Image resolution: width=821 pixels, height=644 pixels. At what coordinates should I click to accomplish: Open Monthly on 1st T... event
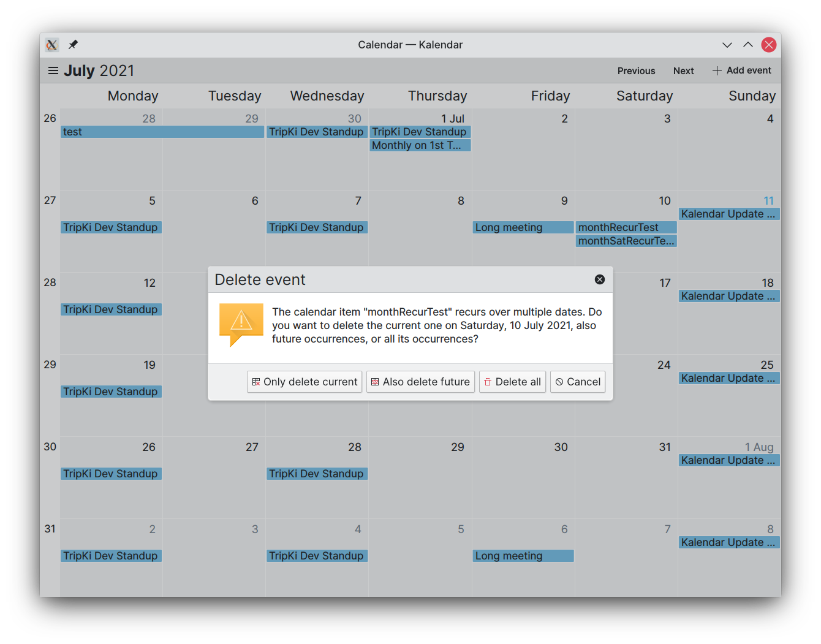420,145
